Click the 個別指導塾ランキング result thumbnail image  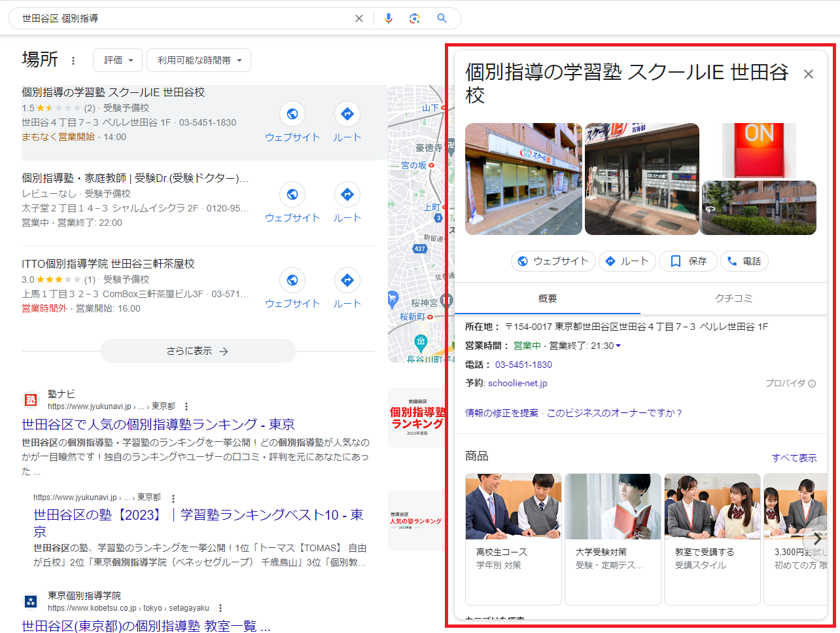coord(417,418)
